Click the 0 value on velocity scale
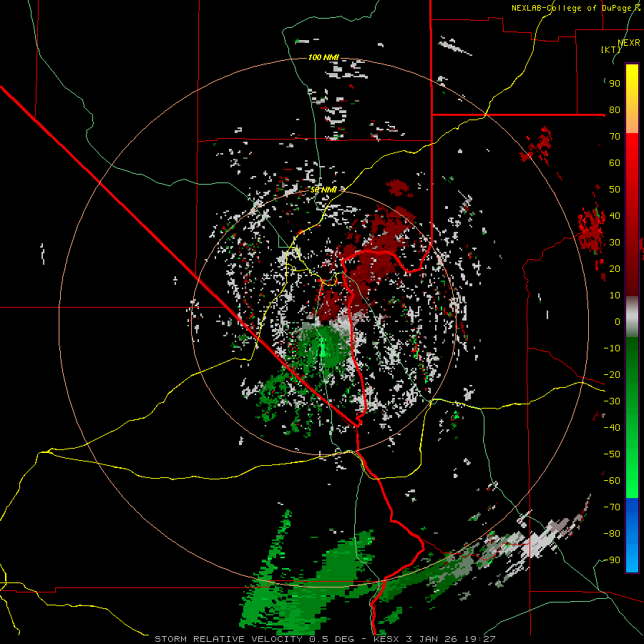Image resolution: width=644 pixels, height=644 pixels. coord(618,321)
